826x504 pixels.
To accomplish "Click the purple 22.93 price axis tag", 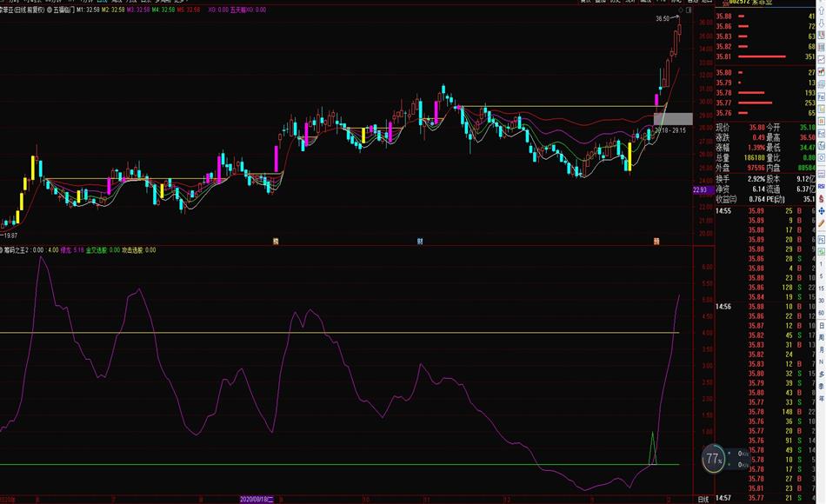I will coord(701,189).
